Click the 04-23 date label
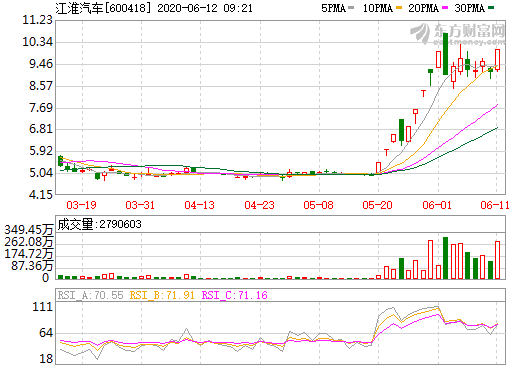 [259, 205]
